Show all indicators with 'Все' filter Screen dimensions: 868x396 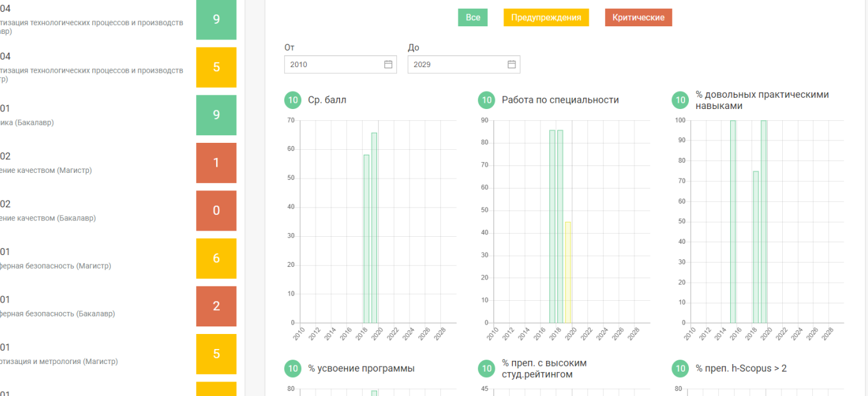473,18
